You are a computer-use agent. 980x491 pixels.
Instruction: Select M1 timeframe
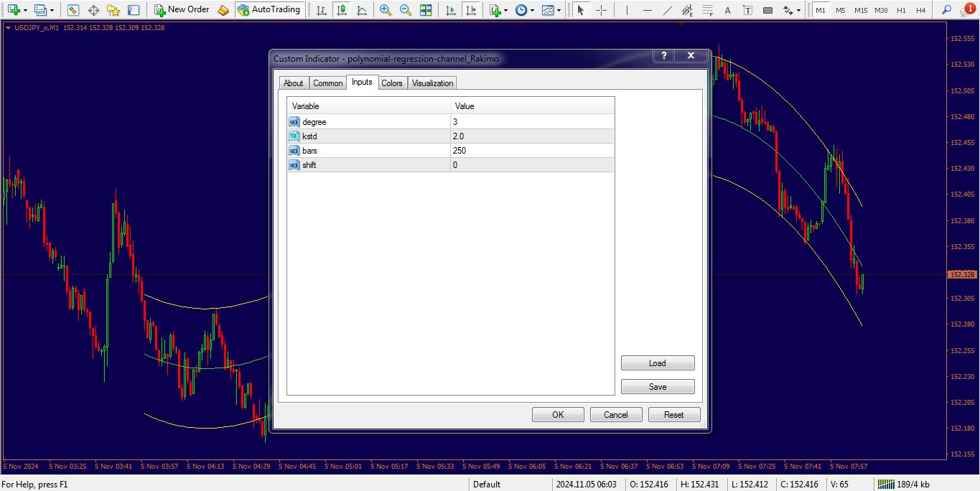pos(820,10)
